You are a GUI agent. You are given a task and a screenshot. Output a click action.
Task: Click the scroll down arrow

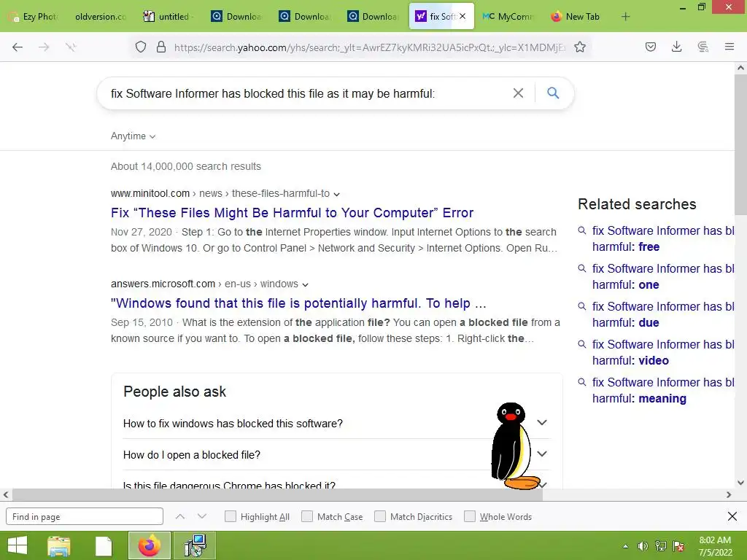tap(740, 483)
